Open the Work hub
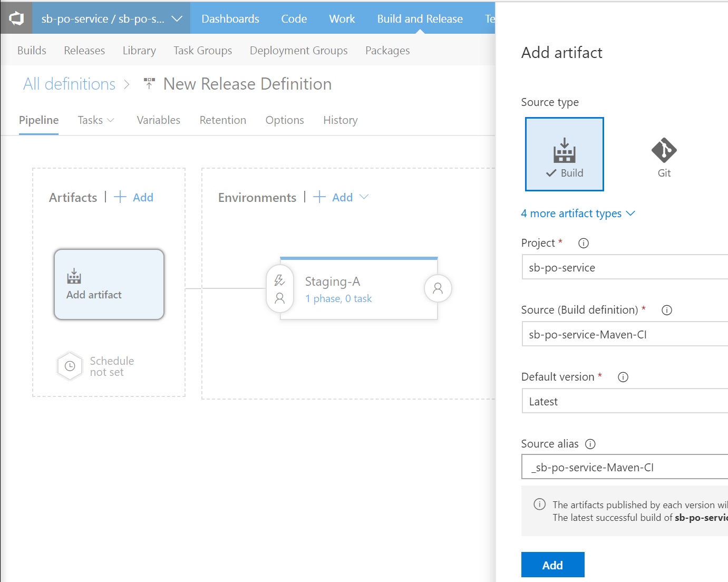The image size is (728, 582). coord(342,19)
